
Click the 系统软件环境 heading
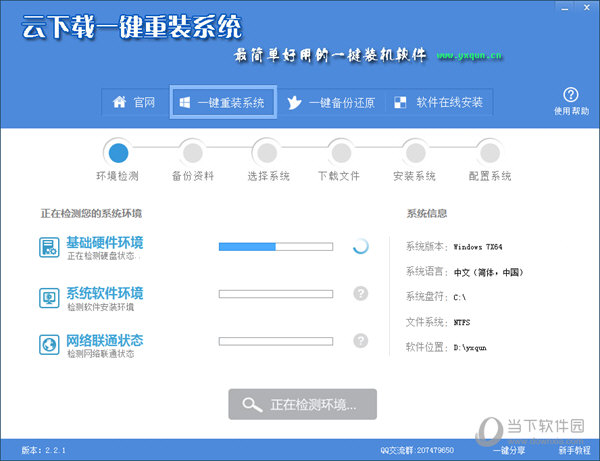point(105,293)
